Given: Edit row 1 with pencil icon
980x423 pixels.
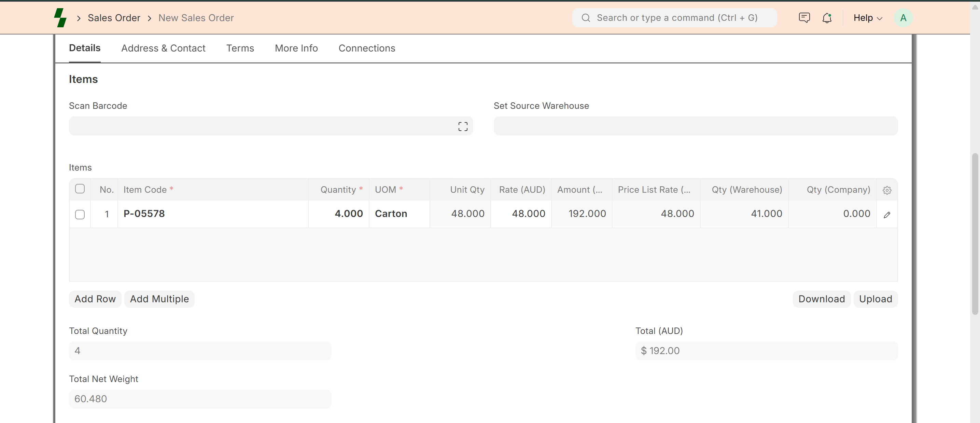Looking at the screenshot, I should pyautogui.click(x=887, y=215).
